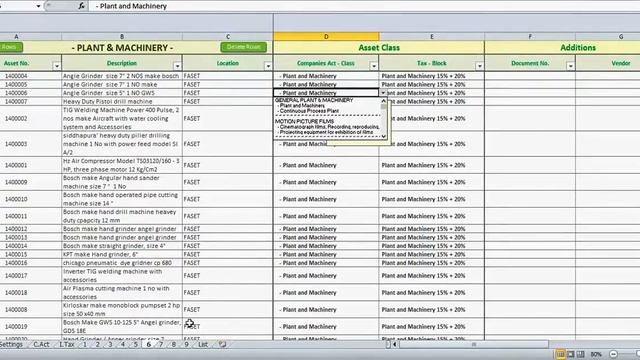The height and width of the screenshot is (360, 640).
Task: Switch to the I.Tax sheet tab
Action: 67,344
